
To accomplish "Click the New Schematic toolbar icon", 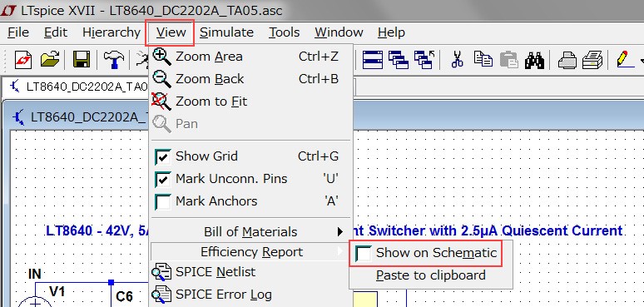I will (x=23, y=60).
